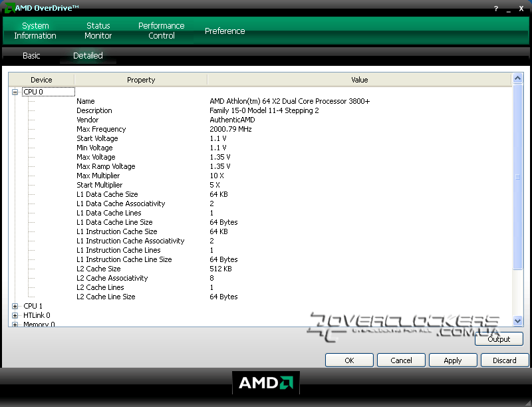Screen dimensions: 532x407
Task: Select L1 Instruction Cache Lines property
Action: 118,250
